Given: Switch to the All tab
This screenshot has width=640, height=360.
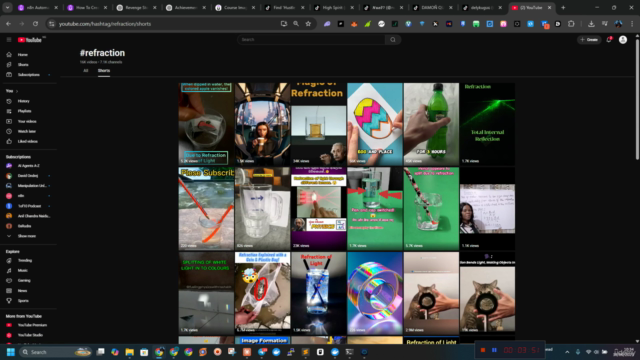Looking at the screenshot, I should (86, 71).
